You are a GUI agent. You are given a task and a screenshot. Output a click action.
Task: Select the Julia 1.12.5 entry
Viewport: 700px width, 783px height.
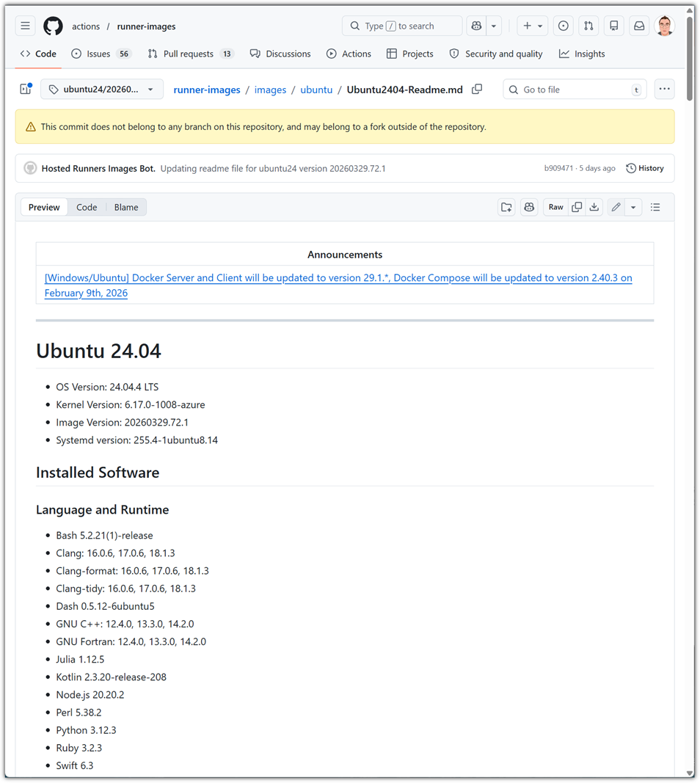(80, 660)
